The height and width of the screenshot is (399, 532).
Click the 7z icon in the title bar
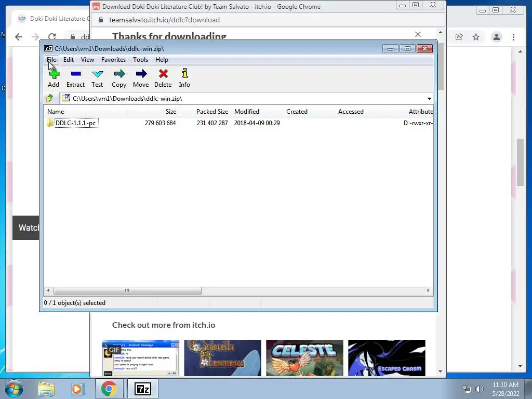(48, 48)
